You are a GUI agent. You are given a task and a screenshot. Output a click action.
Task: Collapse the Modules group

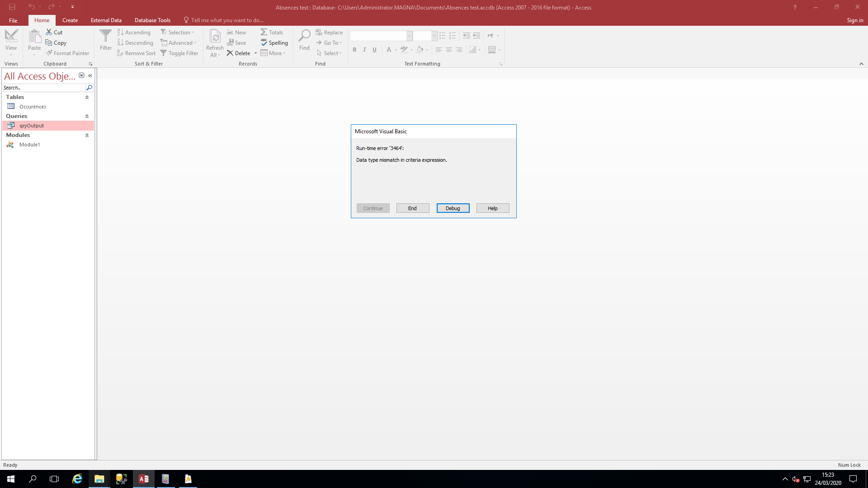(87, 135)
